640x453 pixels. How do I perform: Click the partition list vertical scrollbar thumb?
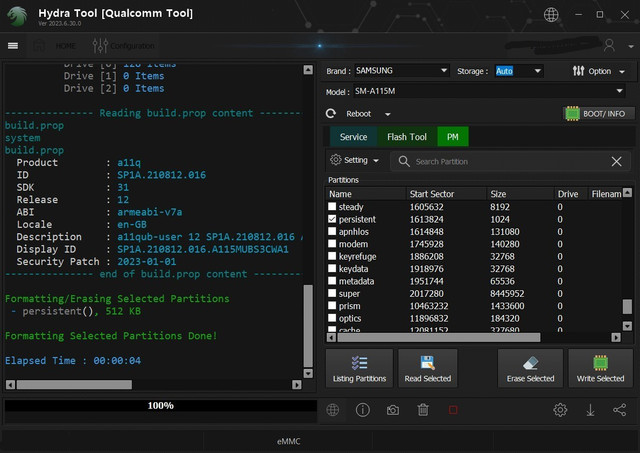[x=627, y=307]
